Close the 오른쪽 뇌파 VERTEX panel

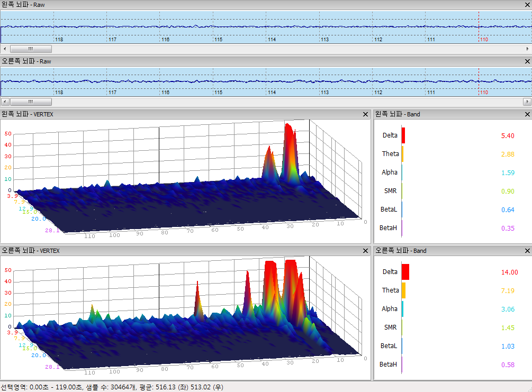coord(365,251)
